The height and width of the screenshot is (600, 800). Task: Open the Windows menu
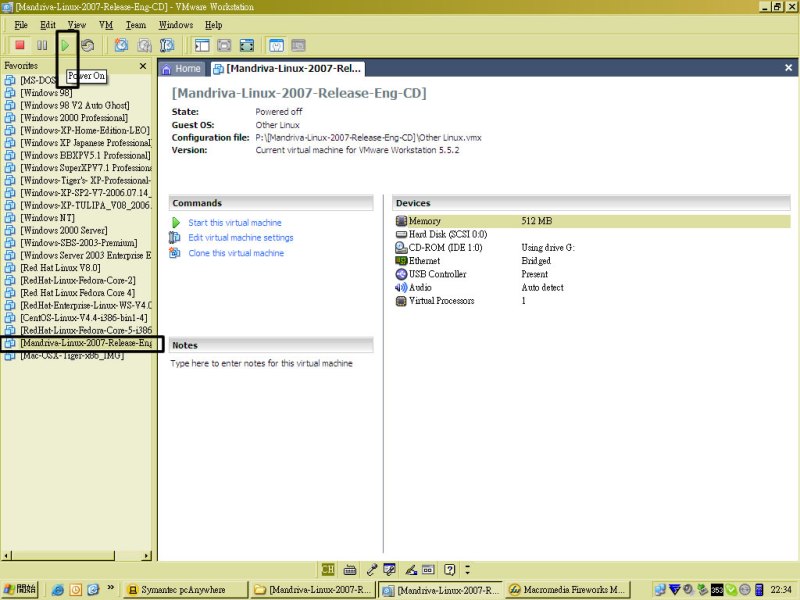[x=176, y=25]
